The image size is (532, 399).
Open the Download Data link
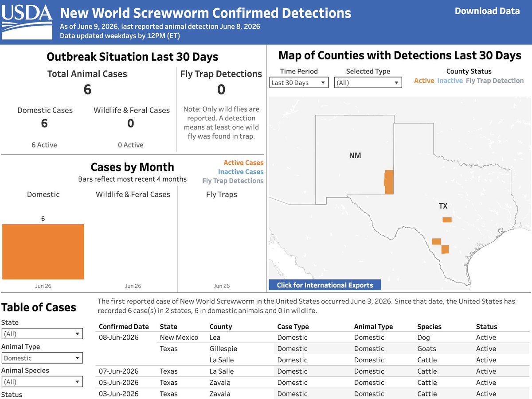click(x=487, y=11)
